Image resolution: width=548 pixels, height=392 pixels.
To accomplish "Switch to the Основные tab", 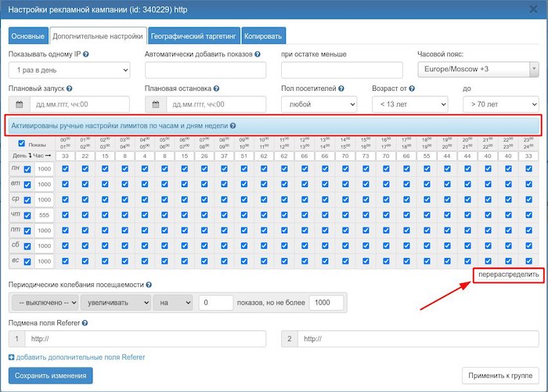I will (28, 36).
